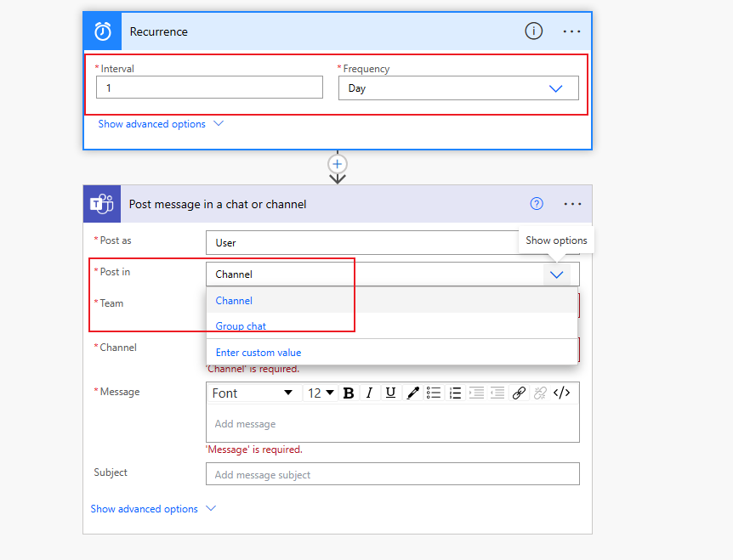
Task: Choose Enter custom value option
Action: point(392,352)
